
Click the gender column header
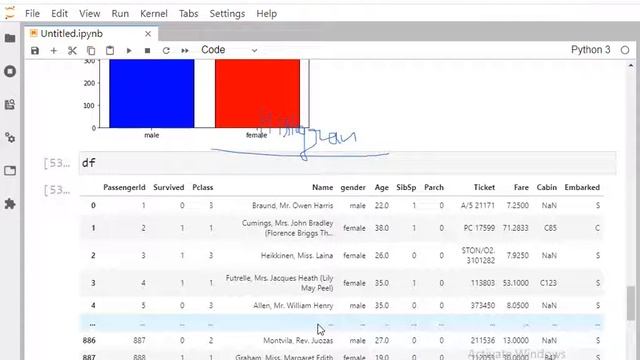[x=353, y=187]
